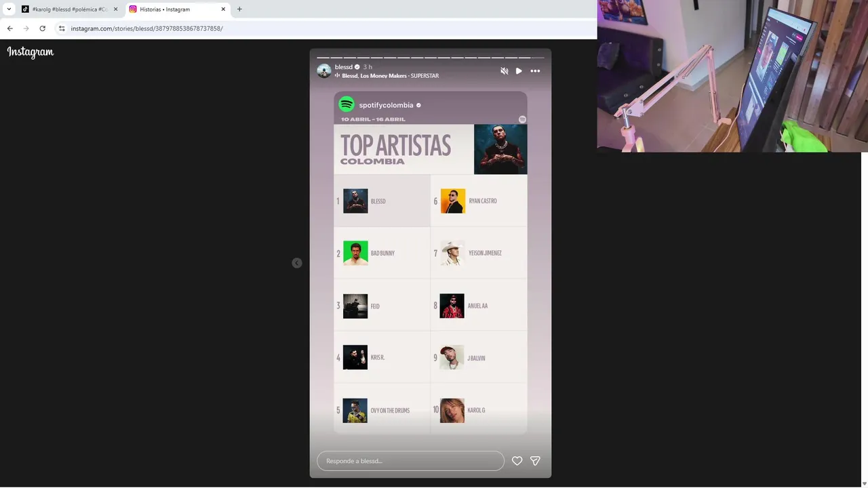The width and height of the screenshot is (868, 488).
Task: Click the Bad Bunny artist thumbnail
Action: click(x=355, y=253)
